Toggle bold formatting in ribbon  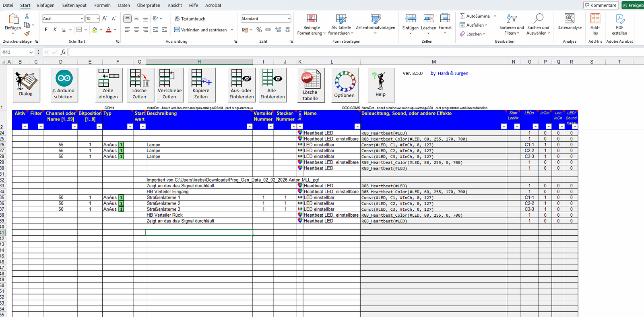tap(46, 30)
